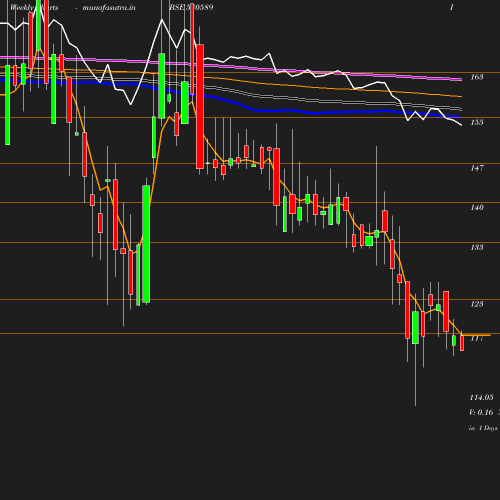
Task: Select the "133" price axis label
Action: (x=477, y=247)
